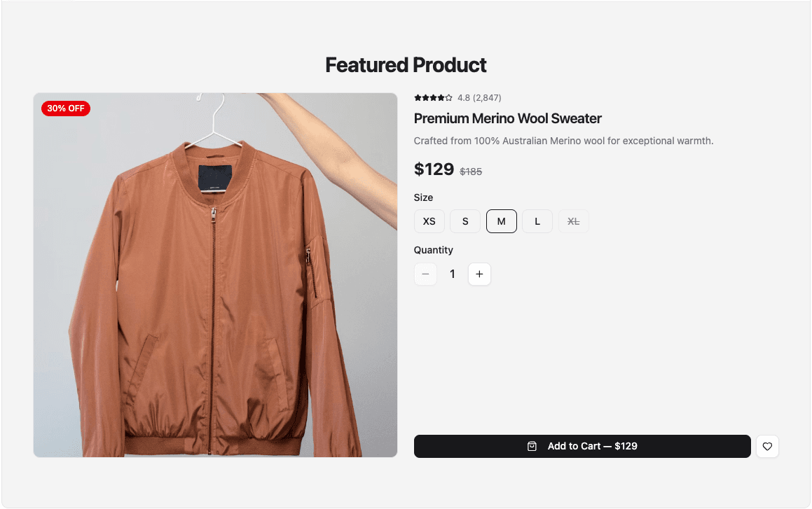Click the strikethrough $185 original price
This screenshot has width=812, height=509.
(x=471, y=171)
